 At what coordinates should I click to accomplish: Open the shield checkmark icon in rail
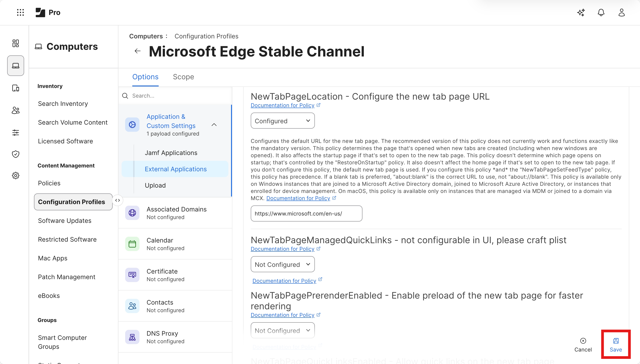(x=15, y=154)
